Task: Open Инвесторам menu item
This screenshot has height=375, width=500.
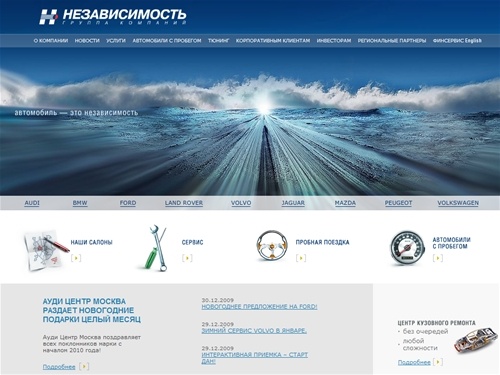Action: point(334,41)
